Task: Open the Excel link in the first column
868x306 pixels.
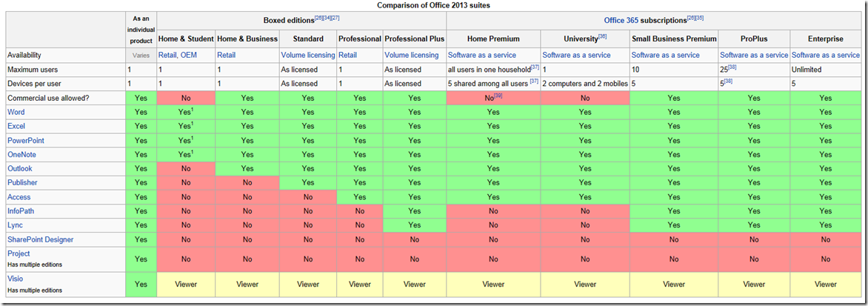Action: point(16,126)
